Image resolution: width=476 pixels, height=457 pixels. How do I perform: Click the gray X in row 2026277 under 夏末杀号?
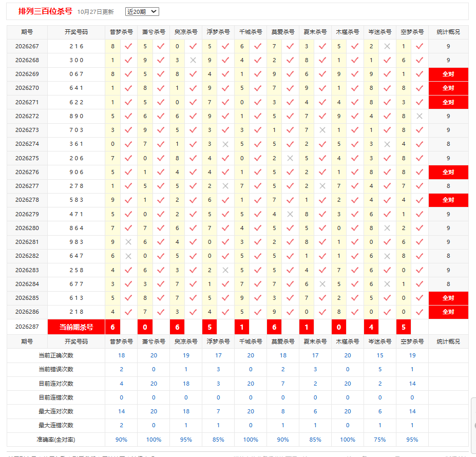322,186
